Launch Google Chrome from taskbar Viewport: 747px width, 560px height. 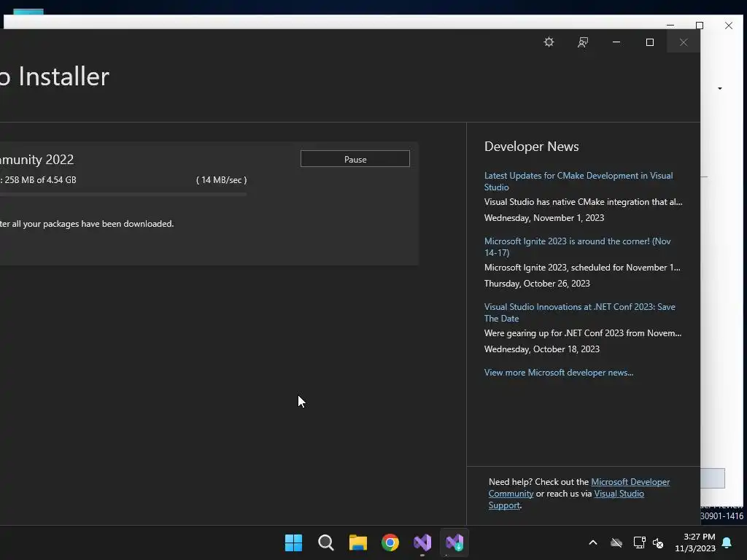tap(390, 542)
